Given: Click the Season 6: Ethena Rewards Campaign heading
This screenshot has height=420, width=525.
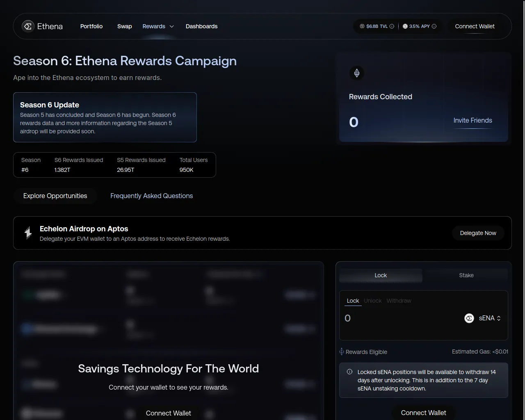Looking at the screenshot, I should pos(125,61).
